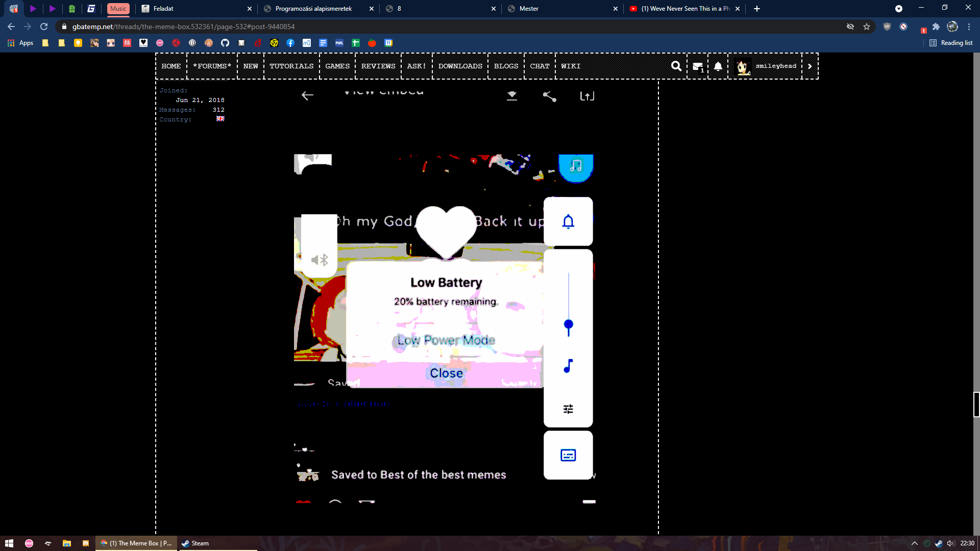
Task: Switch to Steam in the taskbar
Action: [217, 543]
